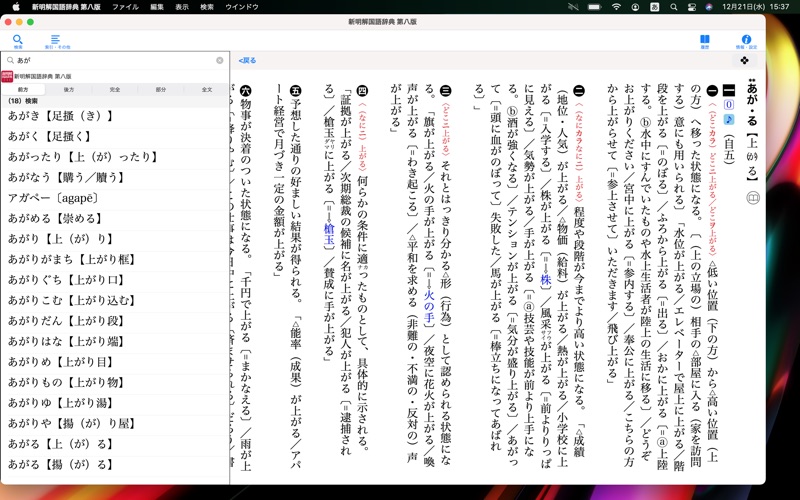Viewport: 800px width, 500px height.
Task: Click the Siri icon in the menu bar
Action: (709, 7)
